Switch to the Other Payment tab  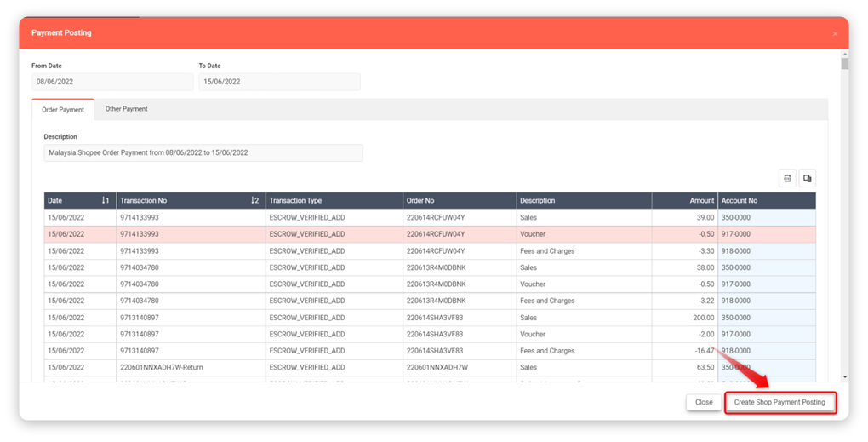[126, 109]
